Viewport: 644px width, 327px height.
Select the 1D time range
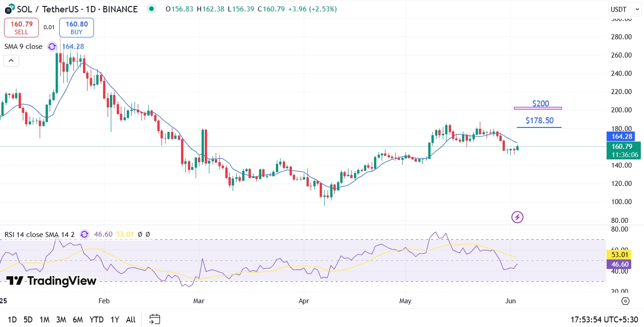point(12,319)
